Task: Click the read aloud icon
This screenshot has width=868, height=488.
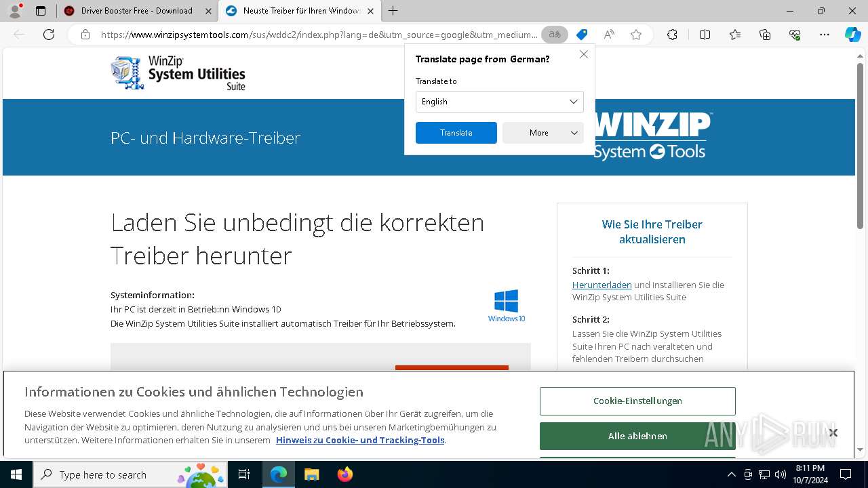Action: pos(609,35)
